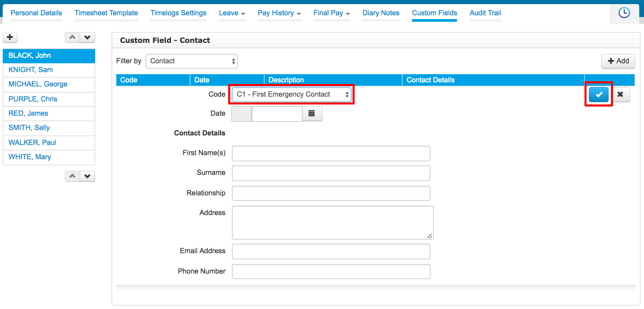The width and height of the screenshot is (644, 309).
Task: Click the First Name(s) input field
Action: coord(331,153)
